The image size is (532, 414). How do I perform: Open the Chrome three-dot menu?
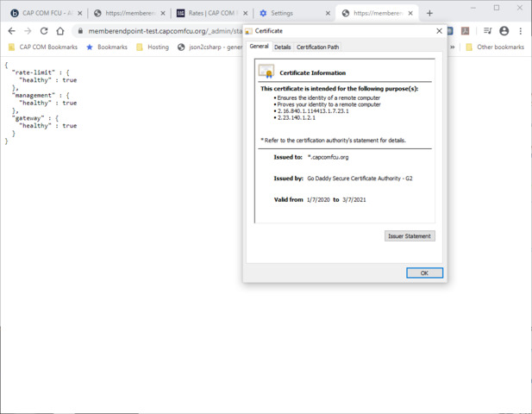pos(521,31)
